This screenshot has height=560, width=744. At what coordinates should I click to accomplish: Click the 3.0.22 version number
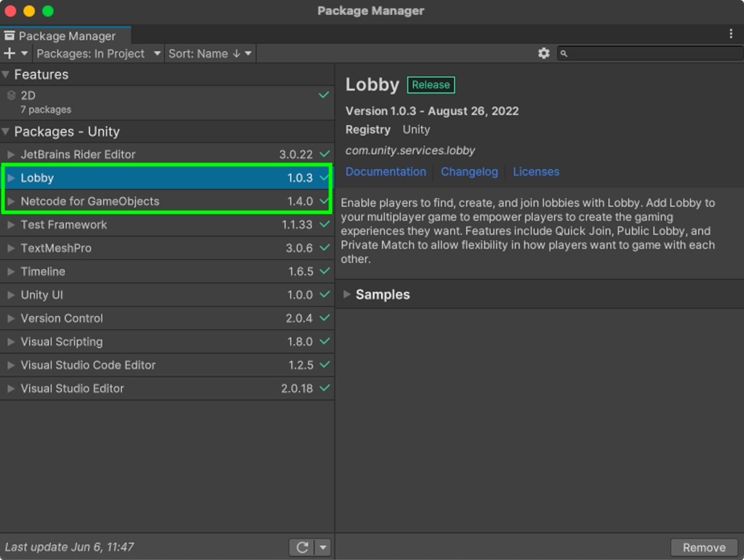(x=296, y=154)
